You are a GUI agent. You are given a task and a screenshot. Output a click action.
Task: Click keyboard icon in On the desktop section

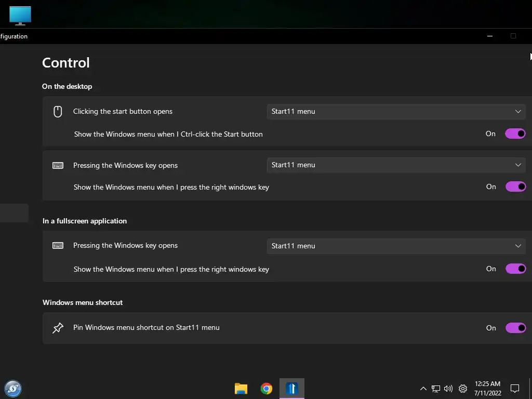pos(58,165)
